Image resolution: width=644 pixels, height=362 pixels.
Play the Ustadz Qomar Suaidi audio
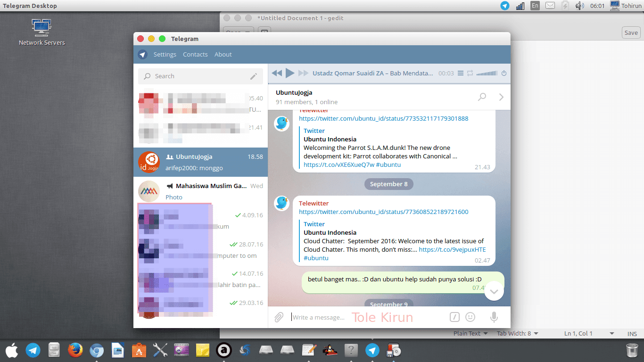click(290, 73)
